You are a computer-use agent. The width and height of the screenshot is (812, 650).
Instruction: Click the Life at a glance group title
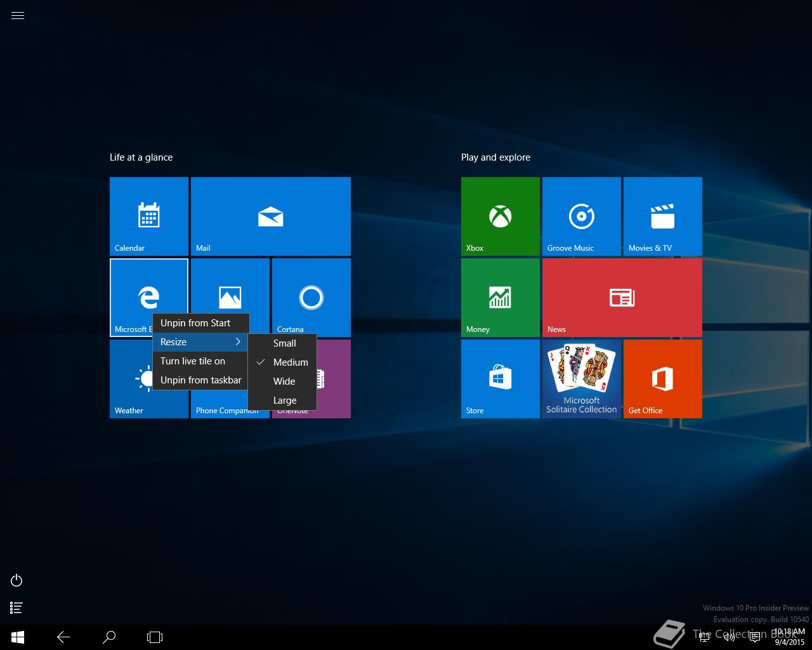coord(141,157)
